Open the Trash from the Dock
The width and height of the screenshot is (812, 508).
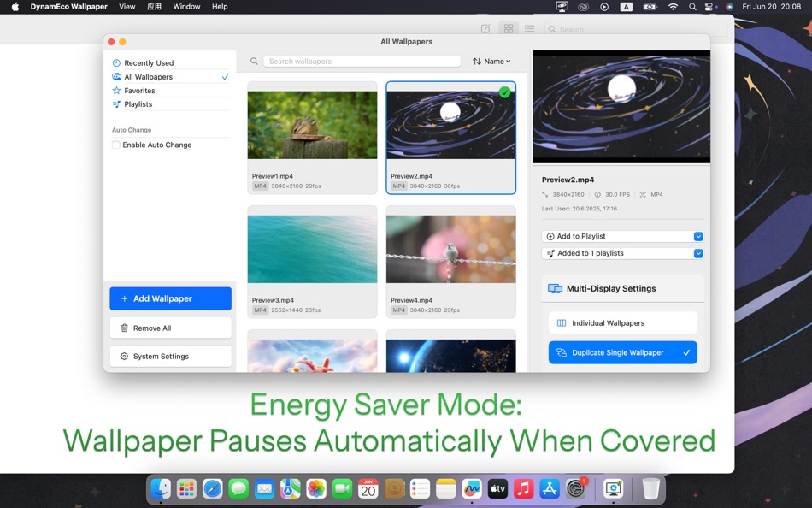pos(650,488)
